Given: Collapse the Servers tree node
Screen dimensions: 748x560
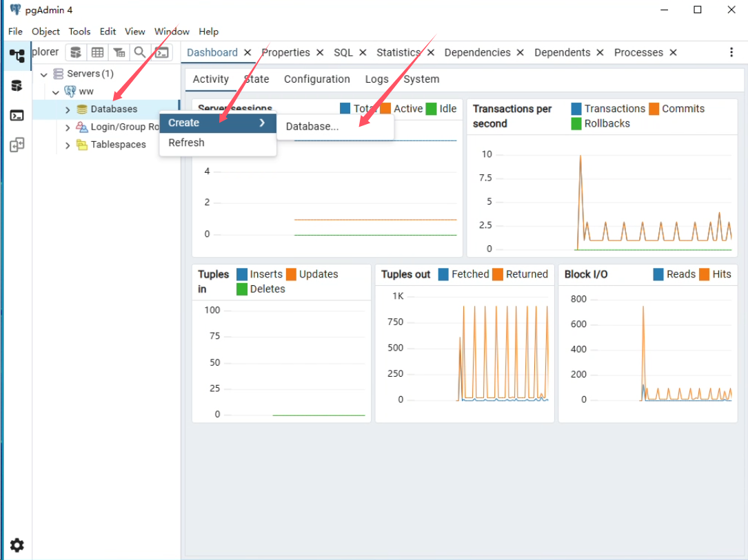Looking at the screenshot, I should 44,74.
